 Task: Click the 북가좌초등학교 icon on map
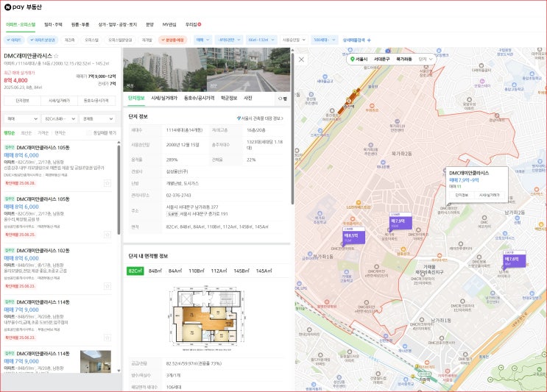320,213
